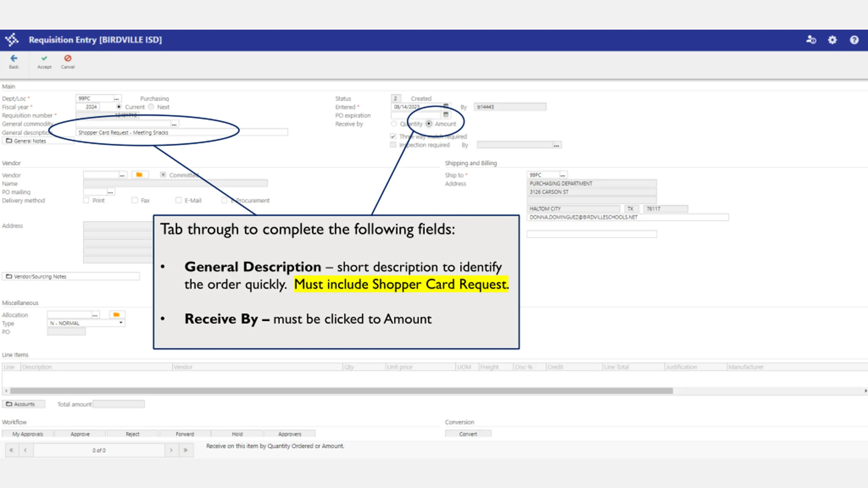Open the orange vendor folder icon

point(139,175)
